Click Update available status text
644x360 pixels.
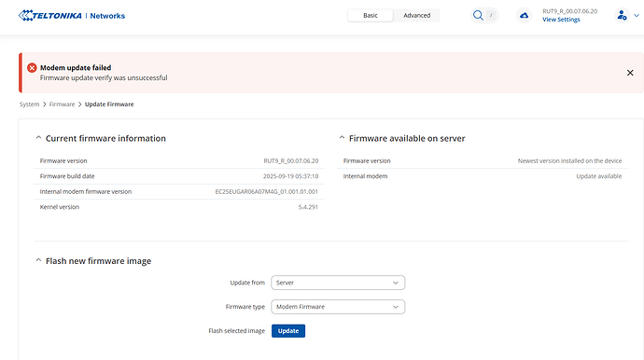[599, 176]
